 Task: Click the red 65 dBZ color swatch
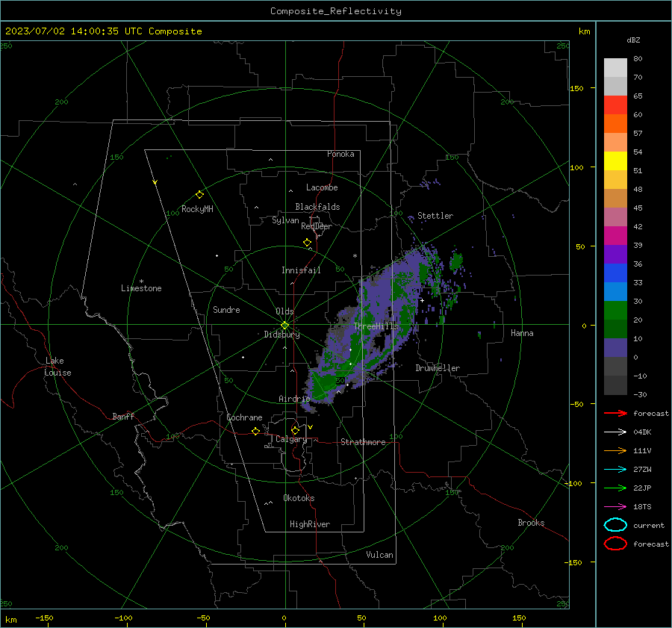pyautogui.click(x=615, y=105)
